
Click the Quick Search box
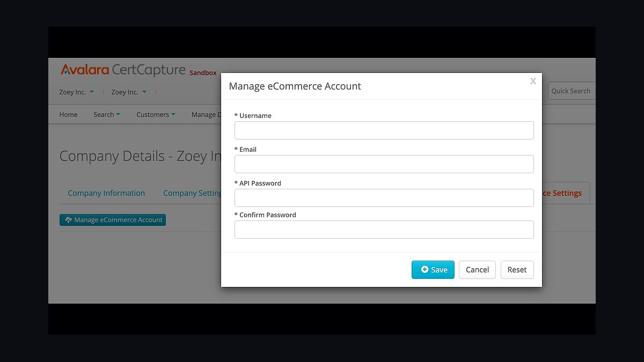point(572,91)
